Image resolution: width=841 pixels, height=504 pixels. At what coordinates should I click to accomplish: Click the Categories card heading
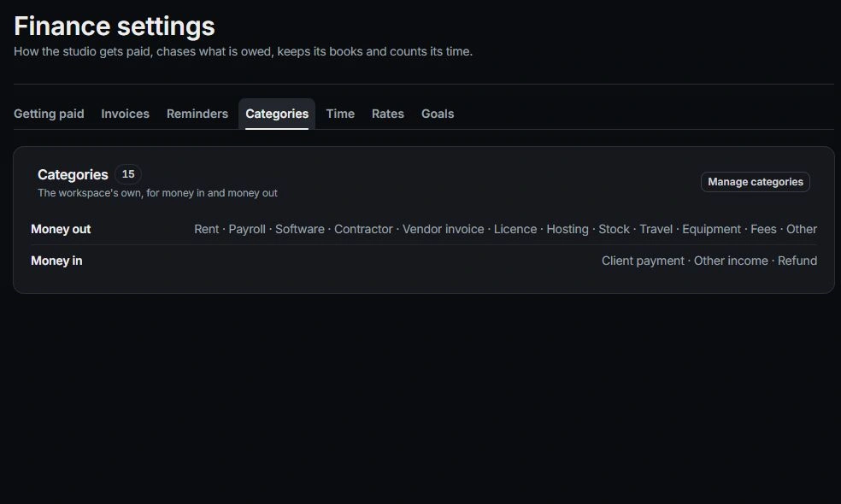coord(73,175)
